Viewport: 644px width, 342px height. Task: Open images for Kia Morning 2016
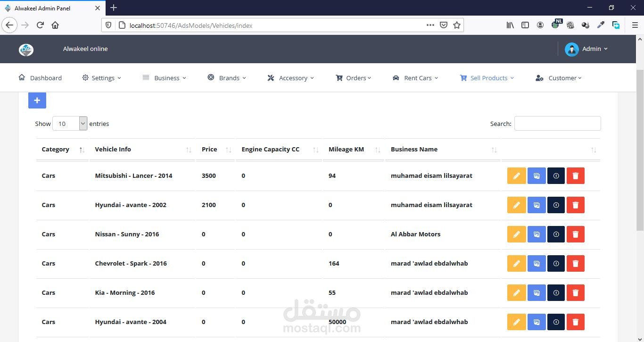point(537,292)
